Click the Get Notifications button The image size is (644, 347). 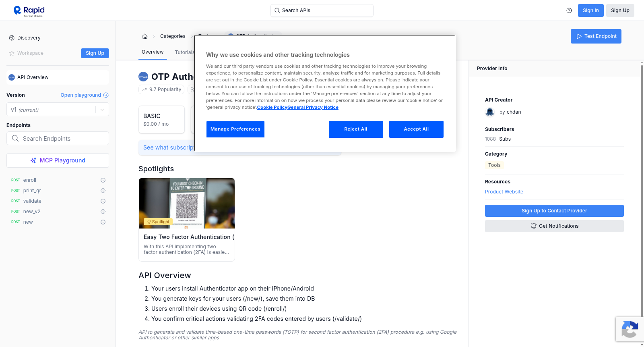coord(554,226)
